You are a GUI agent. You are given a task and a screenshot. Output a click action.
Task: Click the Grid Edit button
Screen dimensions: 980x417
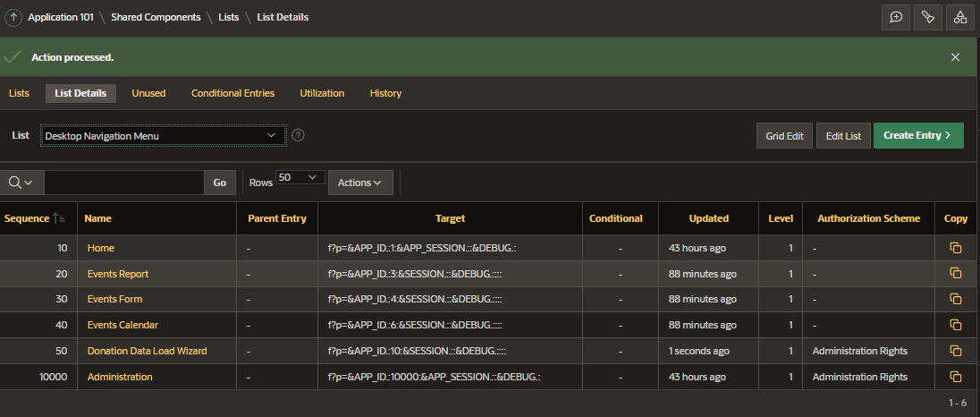(x=784, y=136)
